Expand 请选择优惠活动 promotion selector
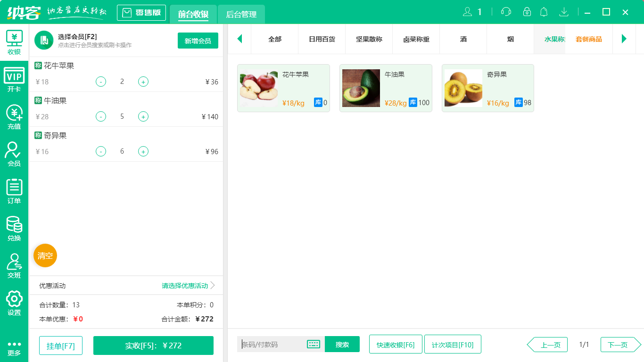This screenshot has width=644, height=362. click(x=188, y=286)
